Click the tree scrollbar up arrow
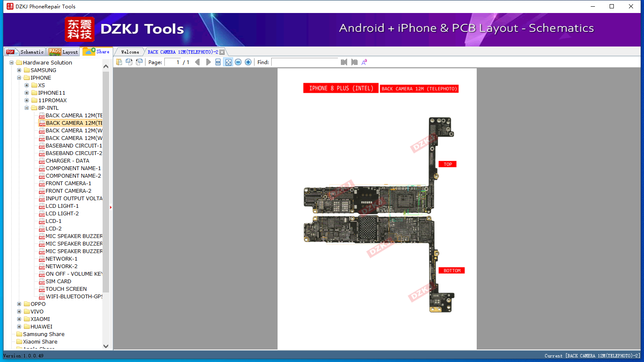This screenshot has height=362, width=644. coord(106,66)
